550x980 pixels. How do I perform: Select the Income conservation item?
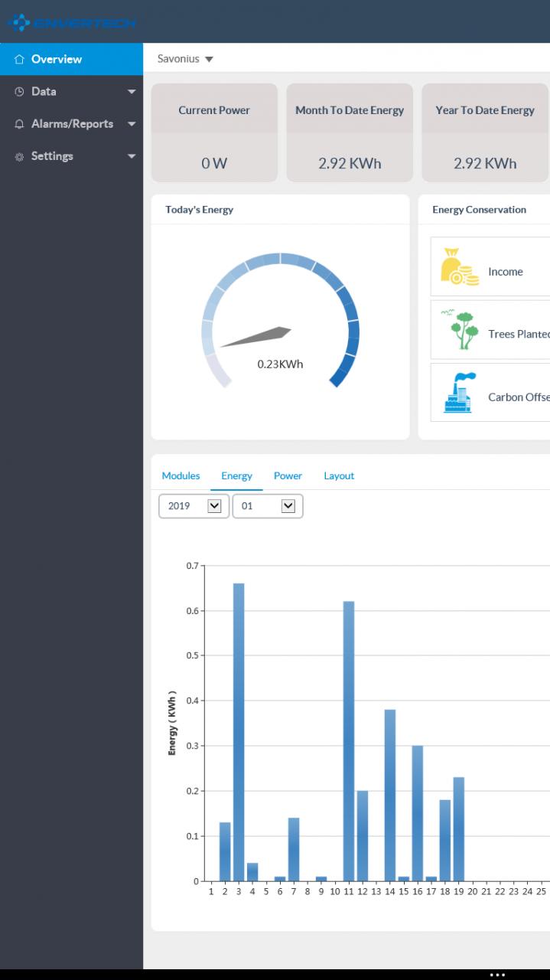click(490, 266)
